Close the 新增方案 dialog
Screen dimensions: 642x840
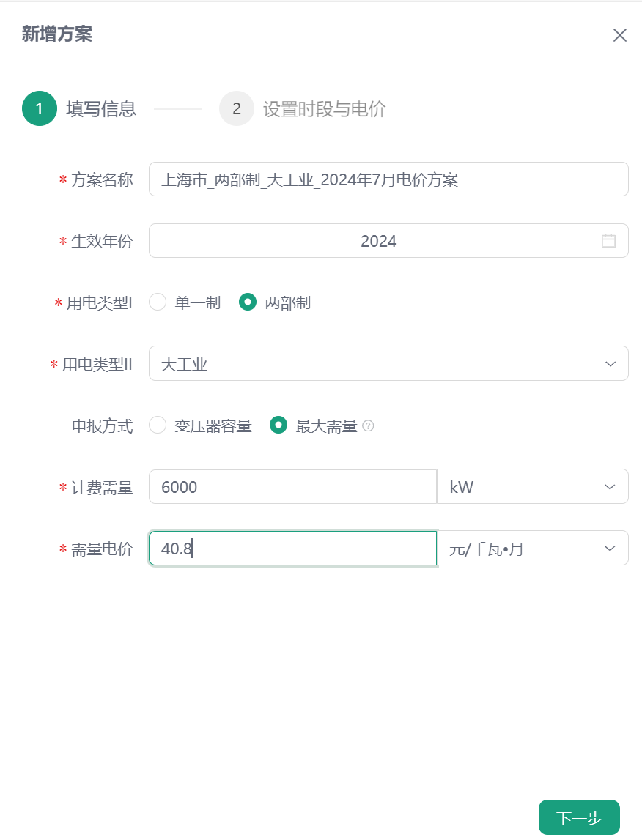[x=620, y=35]
